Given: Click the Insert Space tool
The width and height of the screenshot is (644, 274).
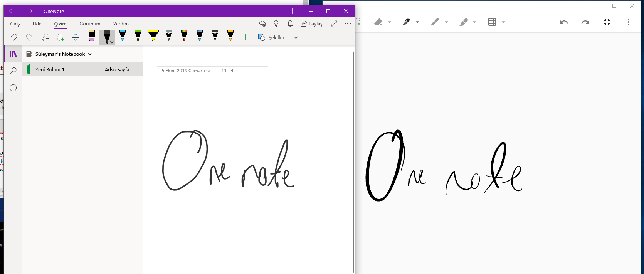Looking at the screenshot, I should pyautogui.click(x=76, y=37).
